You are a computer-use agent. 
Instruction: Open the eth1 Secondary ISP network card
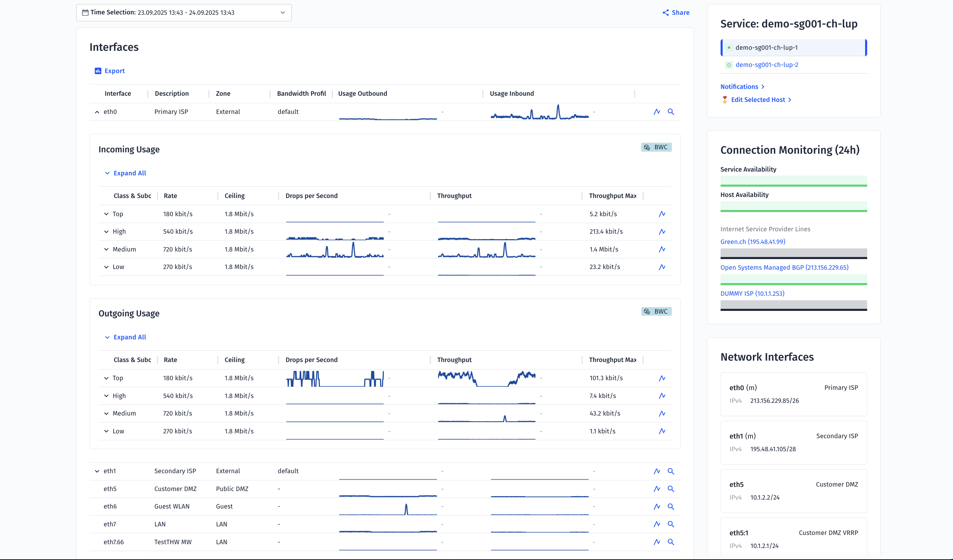[793, 442]
